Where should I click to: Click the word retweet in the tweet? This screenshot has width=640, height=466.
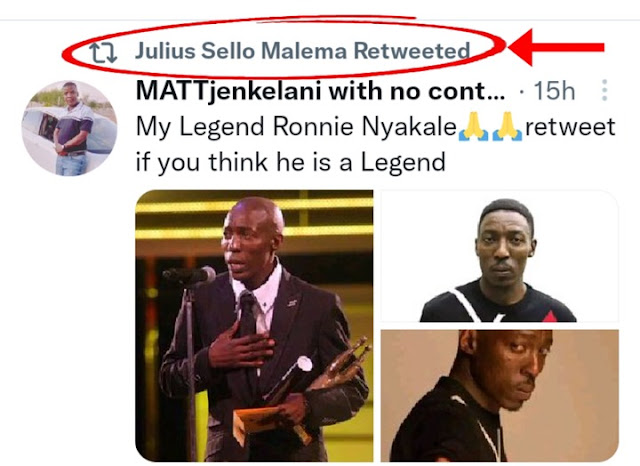pos(570,127)
